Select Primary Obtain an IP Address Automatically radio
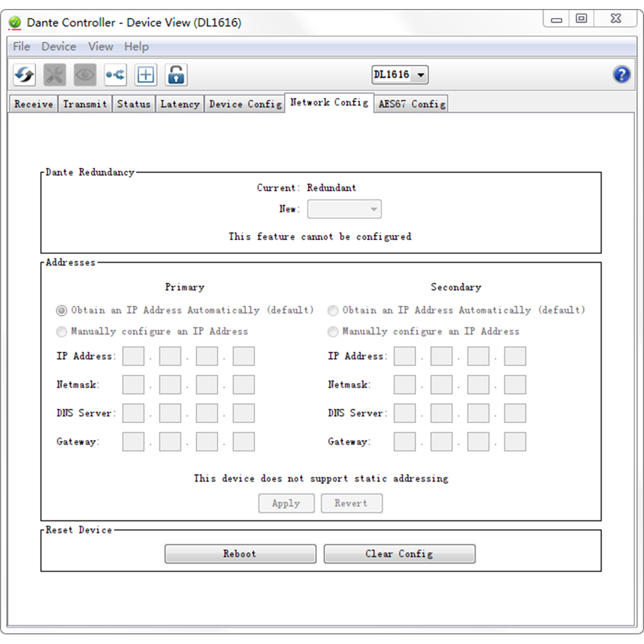 pyautogui.click(x=62, y=310)
